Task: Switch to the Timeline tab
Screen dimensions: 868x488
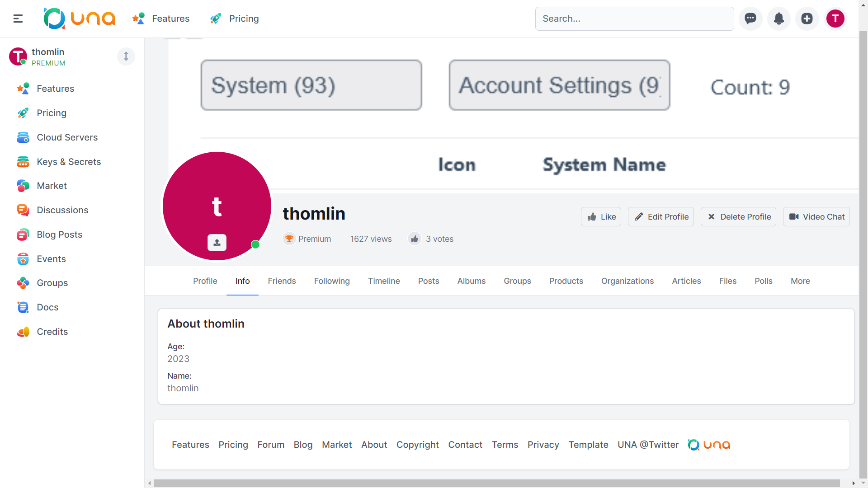Action: 384,281
